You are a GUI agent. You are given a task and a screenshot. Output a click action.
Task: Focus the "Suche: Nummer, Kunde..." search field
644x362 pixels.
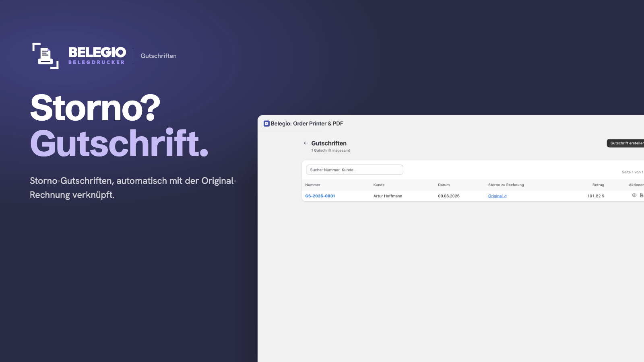tap(355, 170)
